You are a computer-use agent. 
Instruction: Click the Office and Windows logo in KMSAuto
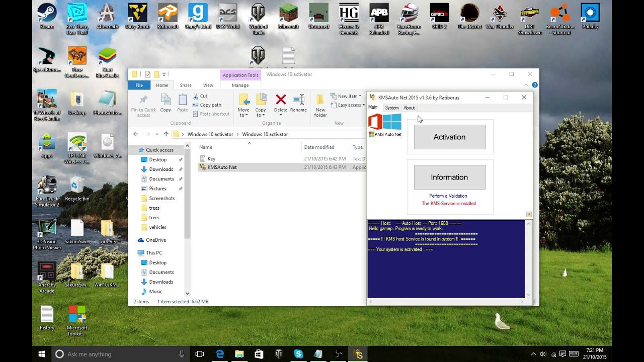coord(385,122)
